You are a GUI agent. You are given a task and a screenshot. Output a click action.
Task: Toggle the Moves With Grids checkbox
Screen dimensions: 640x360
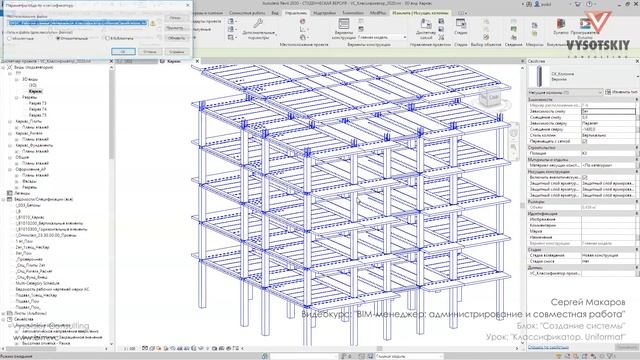coord(584,141)
